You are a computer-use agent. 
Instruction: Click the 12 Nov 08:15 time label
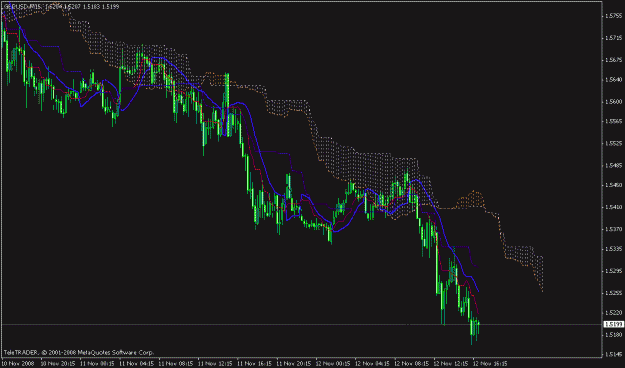pyautogui.click(x=411, y=364)
